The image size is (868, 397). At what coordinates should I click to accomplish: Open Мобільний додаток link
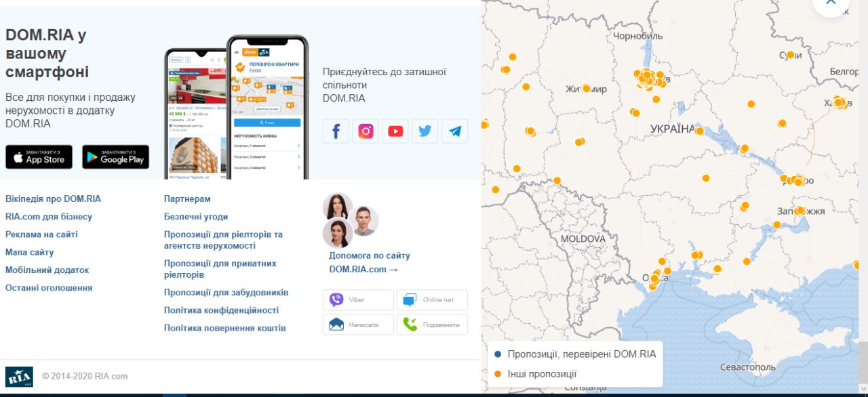47,270
